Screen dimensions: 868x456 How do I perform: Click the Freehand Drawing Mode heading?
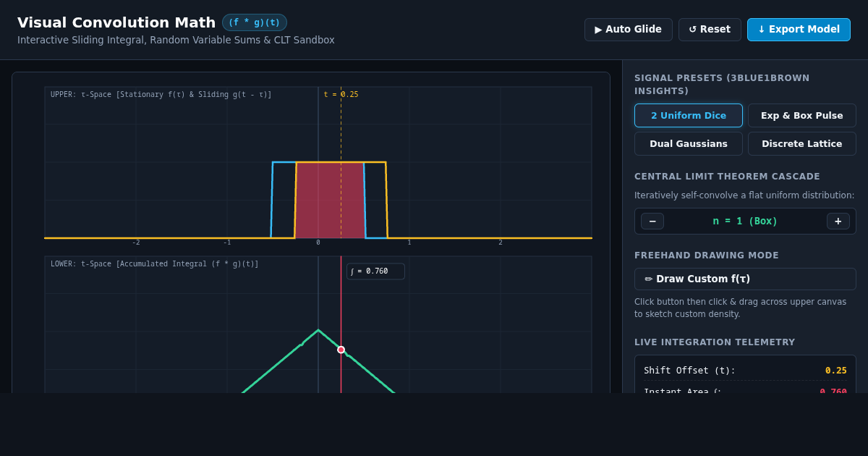707,256
